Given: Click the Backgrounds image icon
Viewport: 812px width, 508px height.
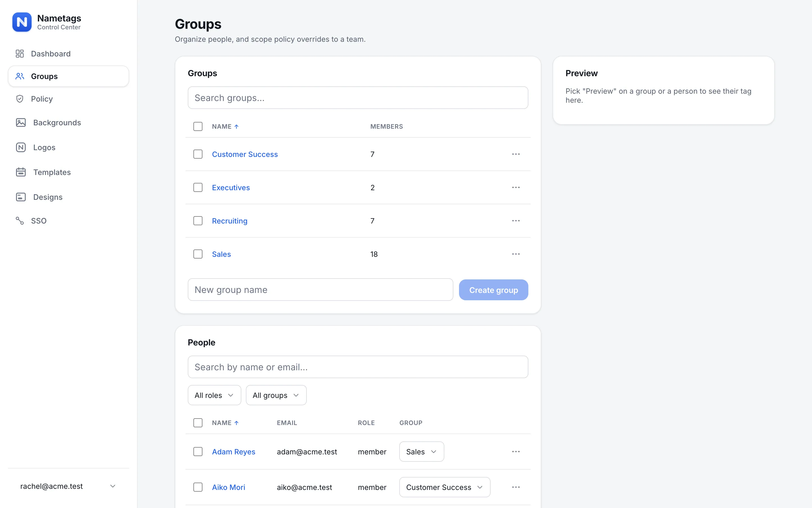Looking at the screenshot, I should point(21,123).
